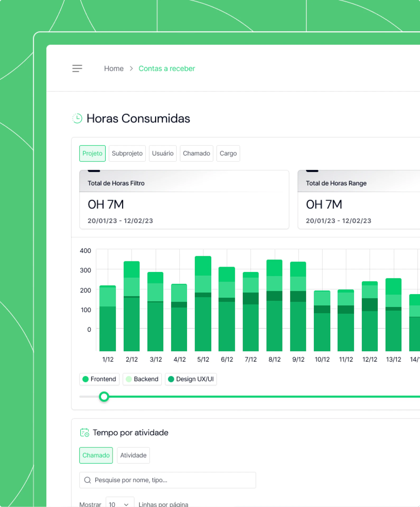
Task: Toggle the Backend legend series
Action: [x=142, y=379]
